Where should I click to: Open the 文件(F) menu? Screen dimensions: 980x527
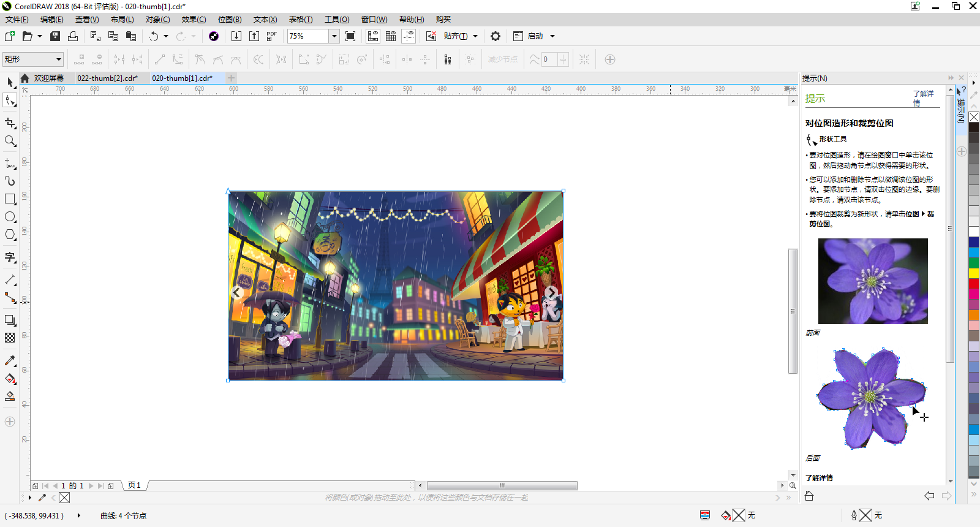pyautogui.click(x=17, y=20)
